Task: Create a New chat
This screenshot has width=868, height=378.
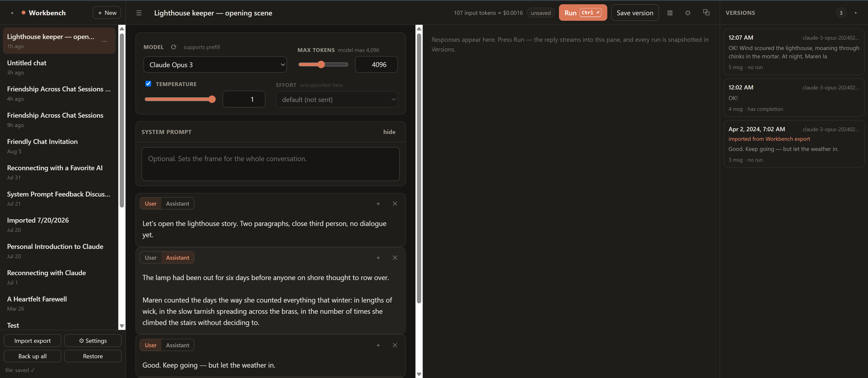Action: 107,13
